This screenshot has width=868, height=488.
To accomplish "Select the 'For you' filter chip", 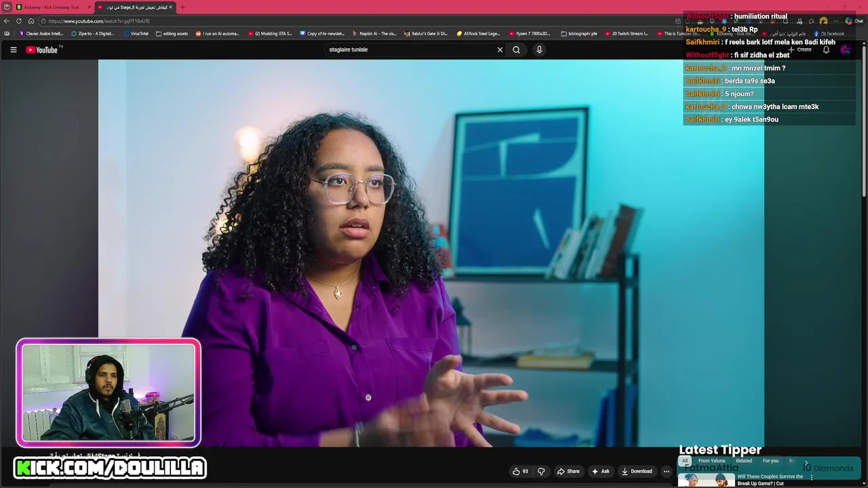I will [770, 461].
